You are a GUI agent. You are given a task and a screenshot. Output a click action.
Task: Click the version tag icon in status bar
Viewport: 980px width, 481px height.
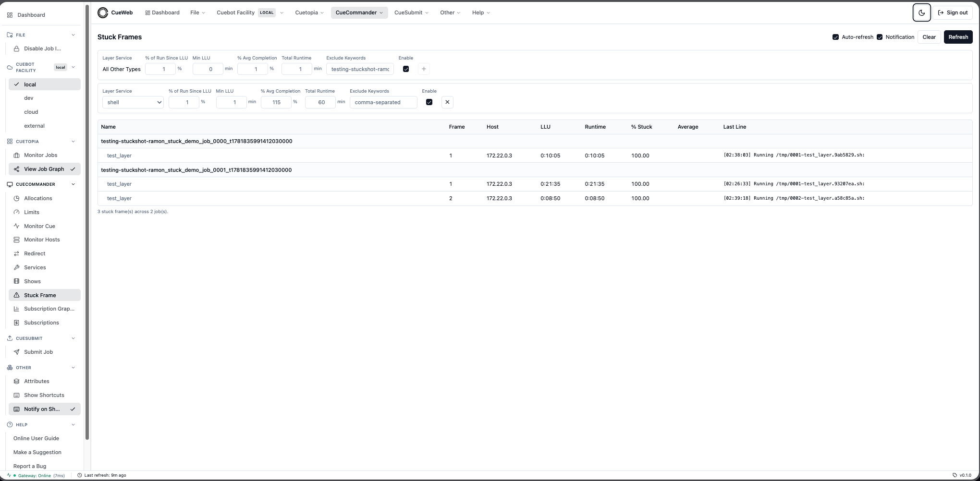pos(955,475)
